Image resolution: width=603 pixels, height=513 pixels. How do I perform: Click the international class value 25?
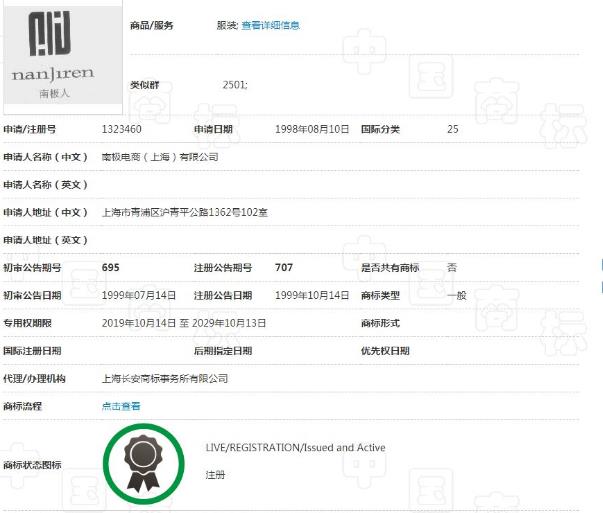pyautogui.click(x=452, y=129)
